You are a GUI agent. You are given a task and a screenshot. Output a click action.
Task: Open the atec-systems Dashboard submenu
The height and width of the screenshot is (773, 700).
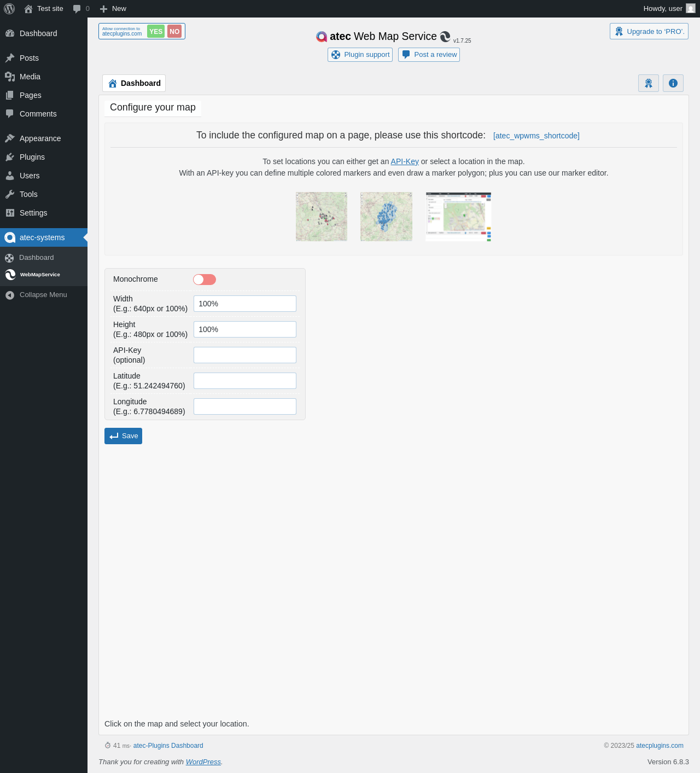coord(44,258)
